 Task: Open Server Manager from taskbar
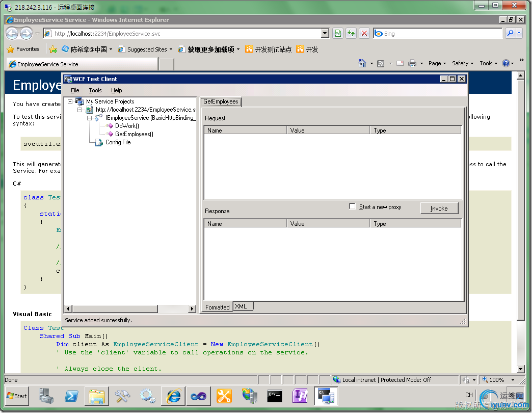[x=46, y=396]
